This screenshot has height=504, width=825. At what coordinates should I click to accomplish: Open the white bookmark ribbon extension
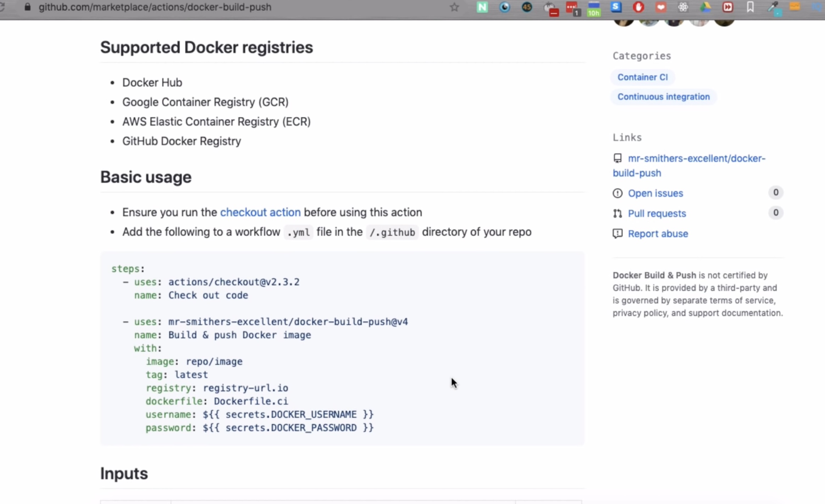click(750, 7)
